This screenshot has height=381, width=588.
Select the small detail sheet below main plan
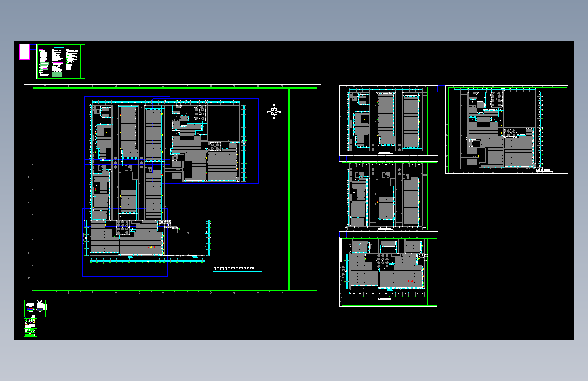36,308
